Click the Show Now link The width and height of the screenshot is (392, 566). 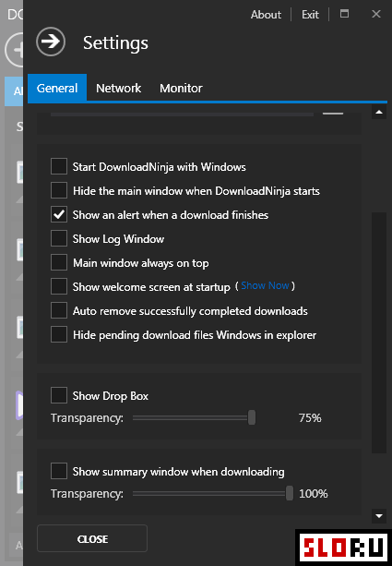point(265,285)
